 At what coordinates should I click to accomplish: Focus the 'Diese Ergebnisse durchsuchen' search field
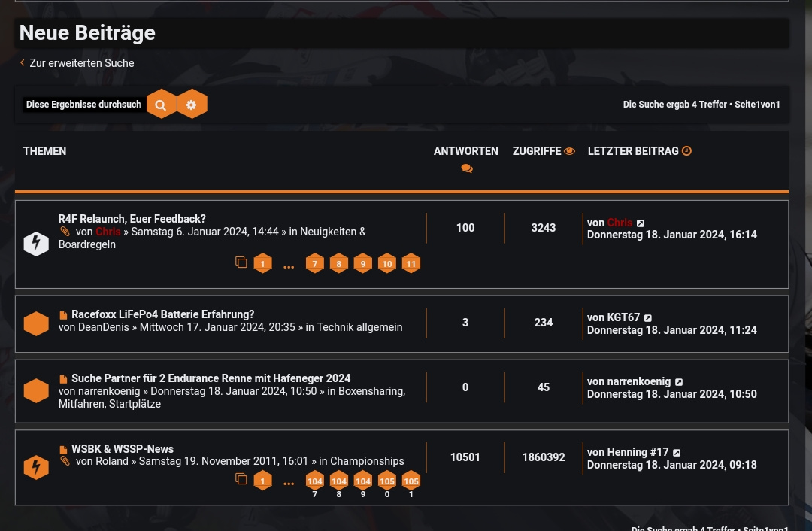(x=83, y=105)
